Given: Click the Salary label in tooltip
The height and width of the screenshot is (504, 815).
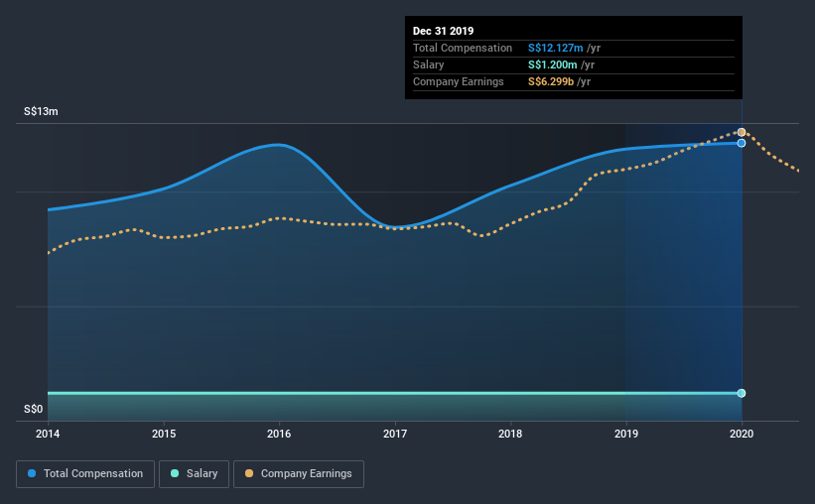Looking at the screenshot, I should (x=428, y=64).
